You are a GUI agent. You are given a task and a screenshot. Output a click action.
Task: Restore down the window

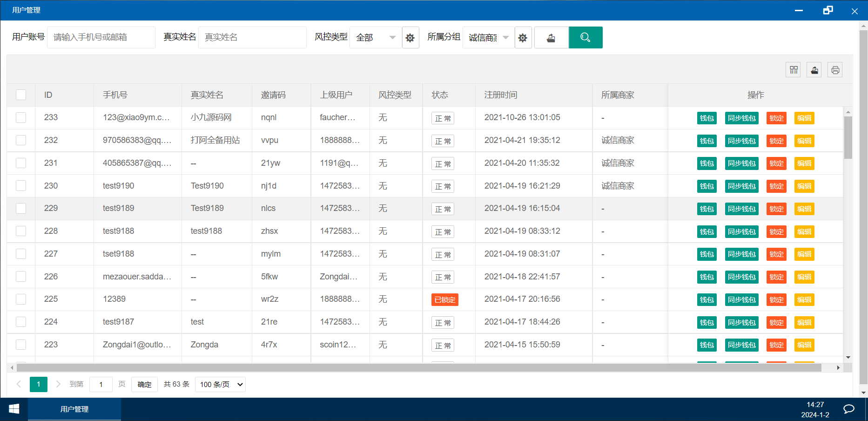(x=828, y=10)
